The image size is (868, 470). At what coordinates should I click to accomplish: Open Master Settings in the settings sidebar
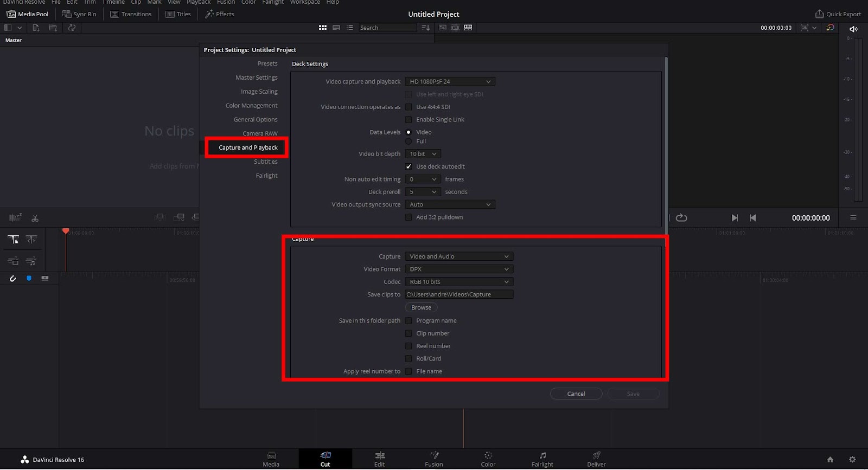click(x=257, y=78)
